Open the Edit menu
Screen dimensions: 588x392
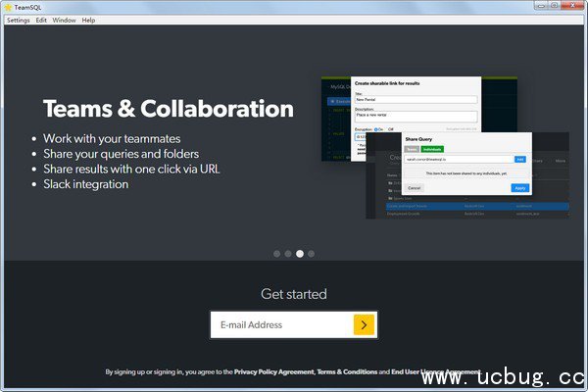click(41, 20)
